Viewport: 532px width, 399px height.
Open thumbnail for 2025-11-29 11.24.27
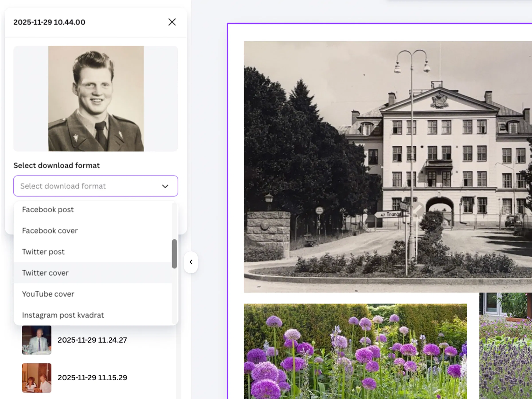[37, 340]
